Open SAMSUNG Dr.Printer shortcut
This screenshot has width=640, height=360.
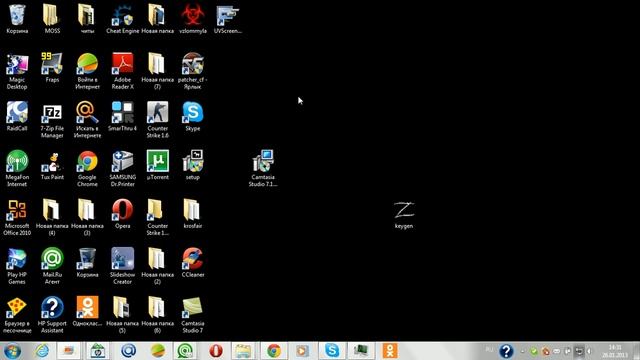(122, 168)
